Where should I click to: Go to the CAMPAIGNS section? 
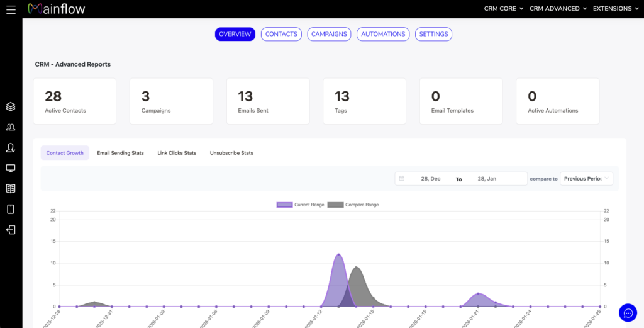click(x=329, y=34)
